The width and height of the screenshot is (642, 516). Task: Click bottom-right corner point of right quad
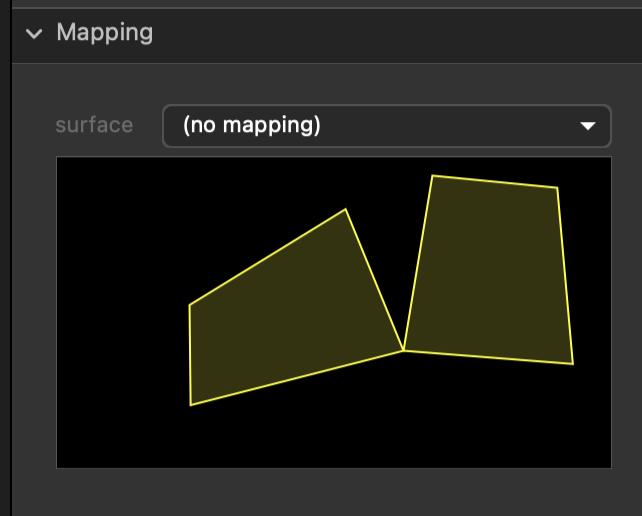(573, 364)
